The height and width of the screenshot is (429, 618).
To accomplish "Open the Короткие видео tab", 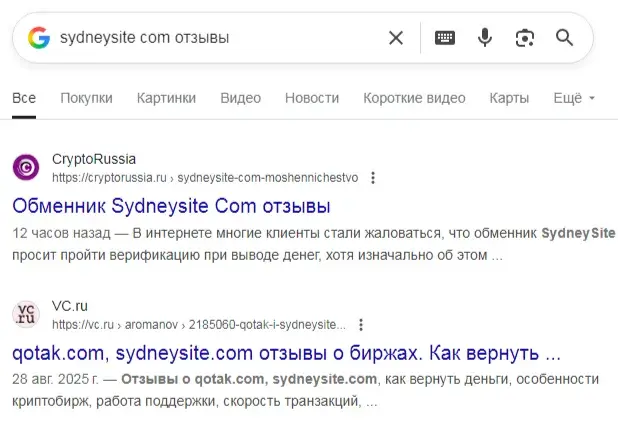I will (414, 98).
